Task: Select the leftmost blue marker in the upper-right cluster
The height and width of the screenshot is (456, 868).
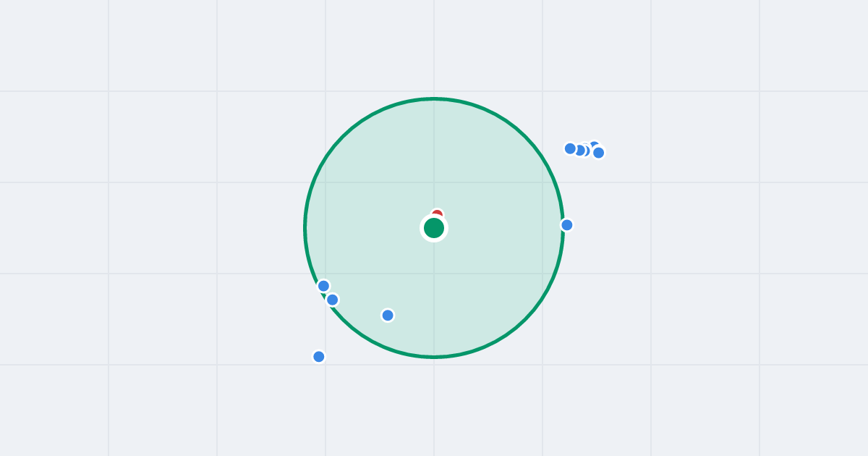Action: (x=570, y=148)
